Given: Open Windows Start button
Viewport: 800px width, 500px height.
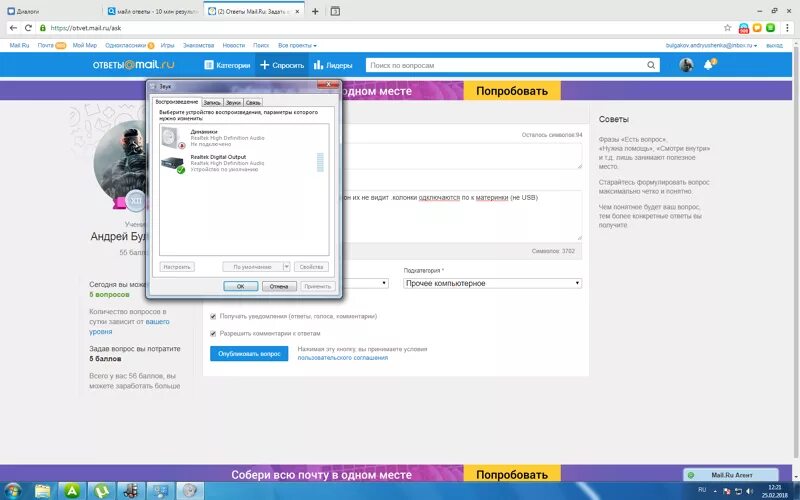Looking at the screenshot, I should click(13, 491).
